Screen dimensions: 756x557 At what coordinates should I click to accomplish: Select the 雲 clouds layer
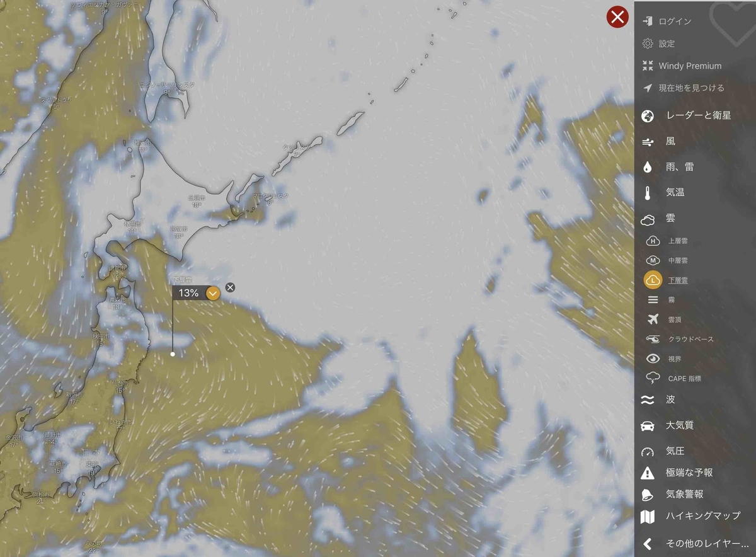[x=670, y=218]
